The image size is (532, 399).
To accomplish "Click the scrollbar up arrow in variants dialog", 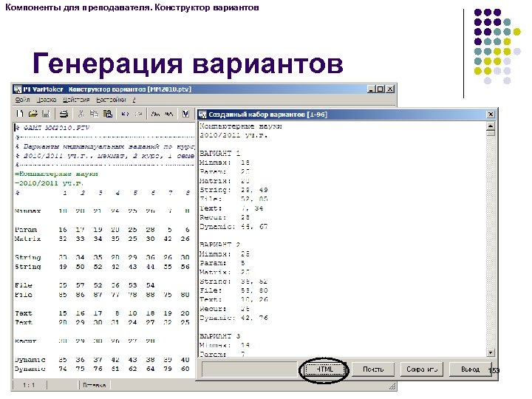I will point(491,126).
